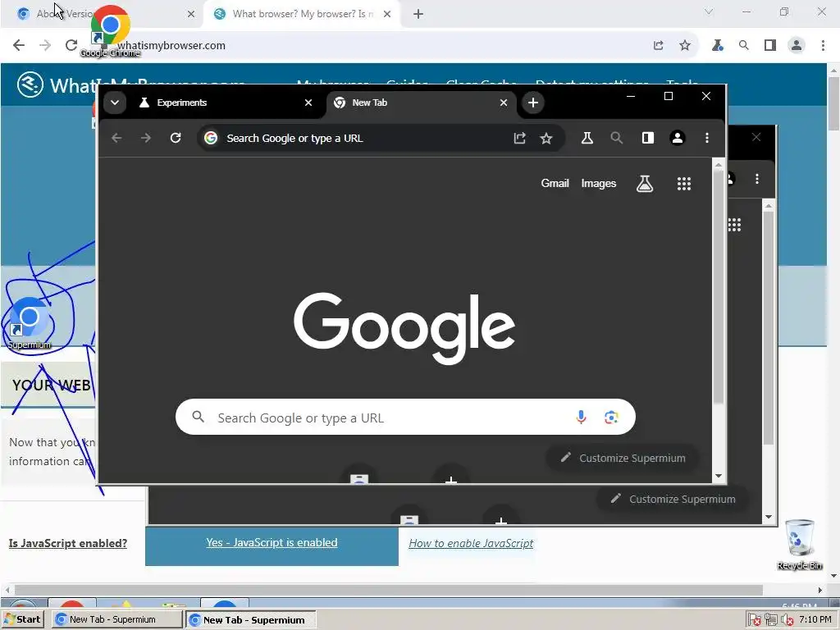
Task: Click the Is JavaScript enabled? link
Action: [68, 543]
